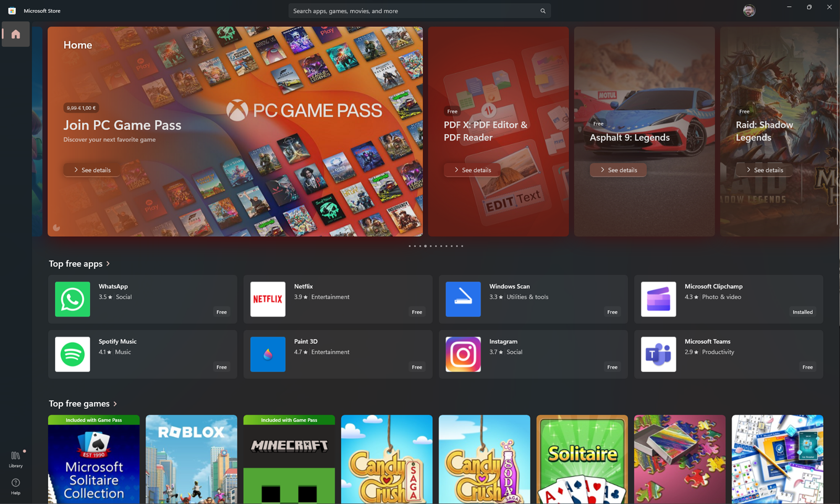
Task: Select the last carousel page dot
Action: click(462, 246)
